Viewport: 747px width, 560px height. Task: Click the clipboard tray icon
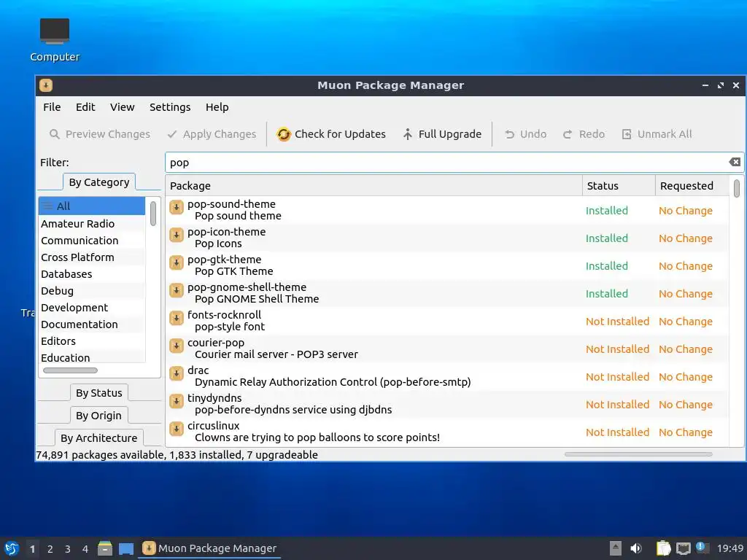point(663,548)
